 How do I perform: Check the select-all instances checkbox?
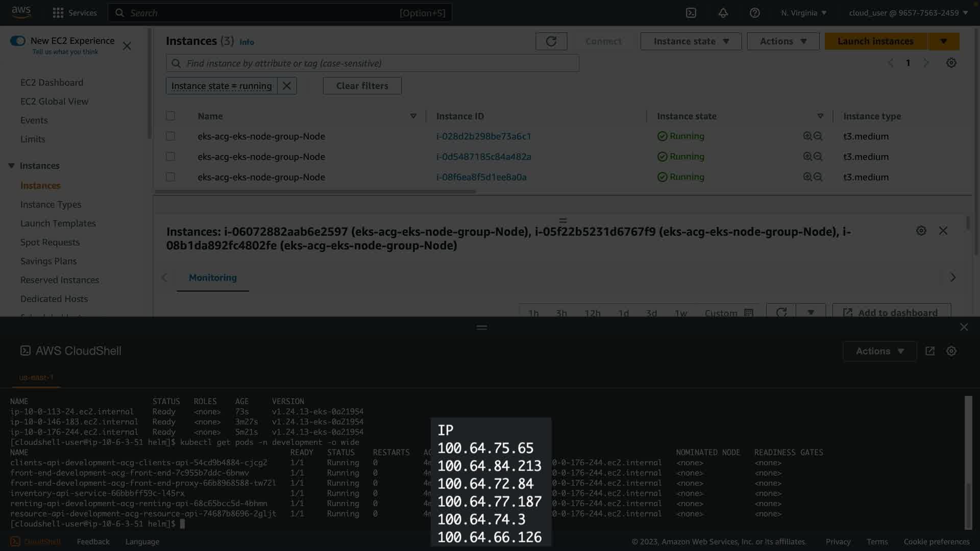(170, 116)
